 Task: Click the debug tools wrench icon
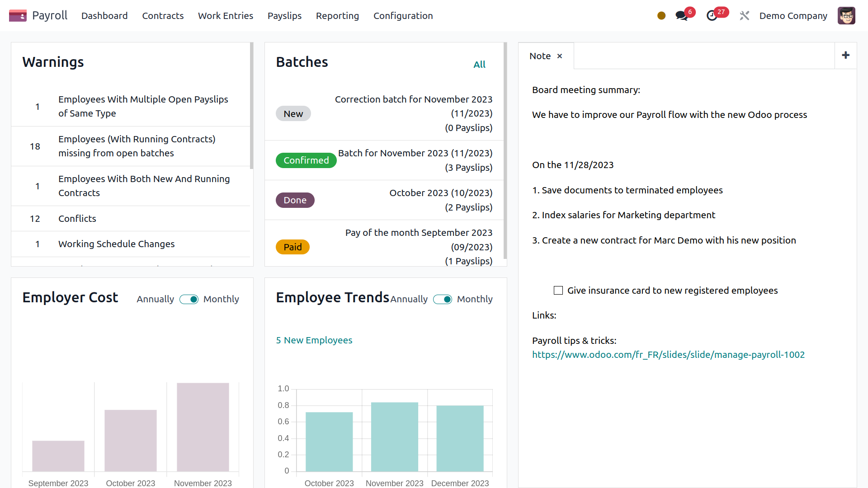coord(744,16)
